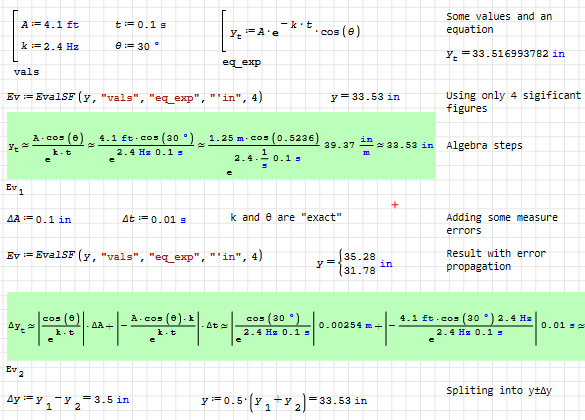The image size is (585, 420).
Task: Select the expression y := 0.5·(y1 + y2) = 33.53 in
Action: pyautogui.click(x=284, y=402)
